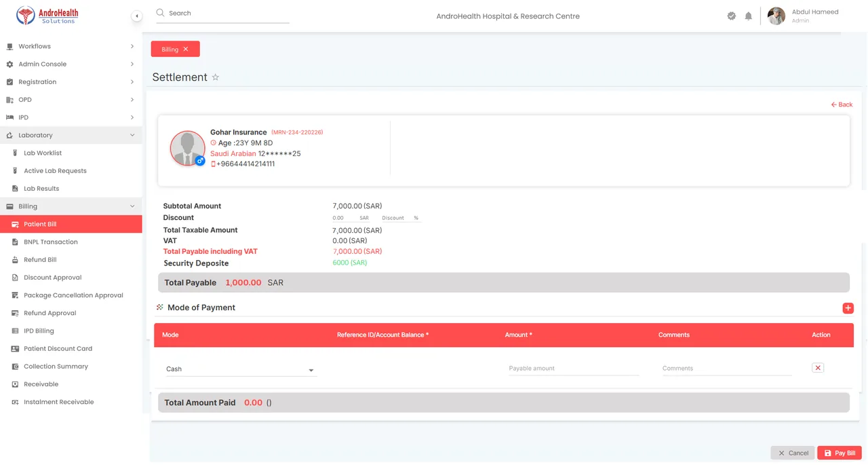Expand the IPD section chevron
Viewport: 868px width, 465px height.
click(132, 117)
